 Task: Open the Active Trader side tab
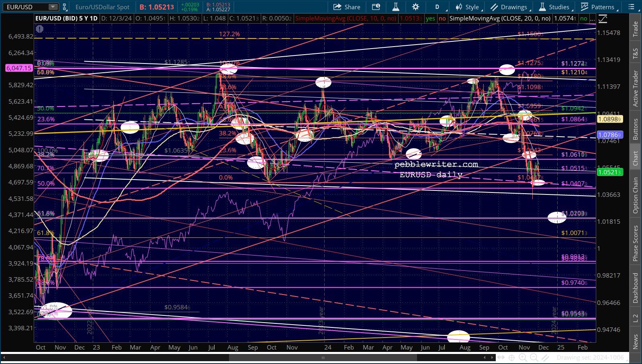[x=635, y=88]
